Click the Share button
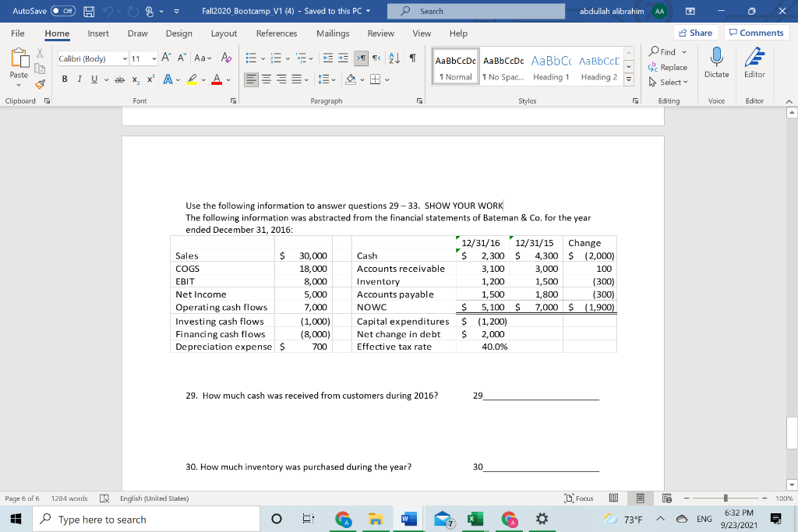This screenshot has height=532, width=798. pyautogui.click(x=694, y=33)
